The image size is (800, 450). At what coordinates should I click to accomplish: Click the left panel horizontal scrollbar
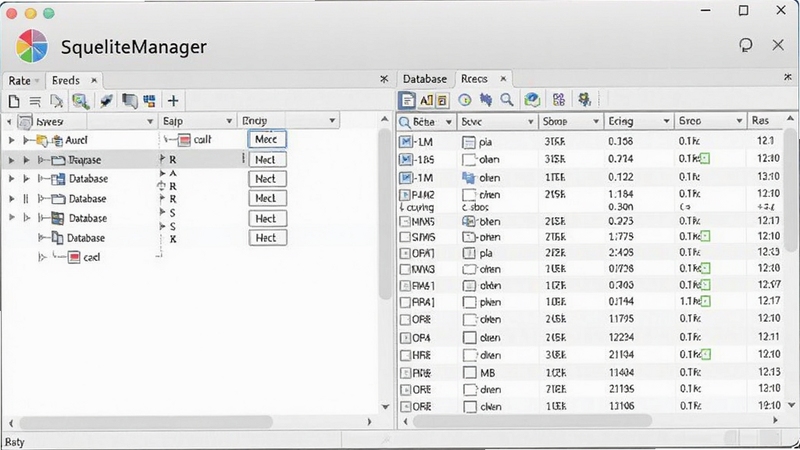pyautogui.click(x=146, y=422)
